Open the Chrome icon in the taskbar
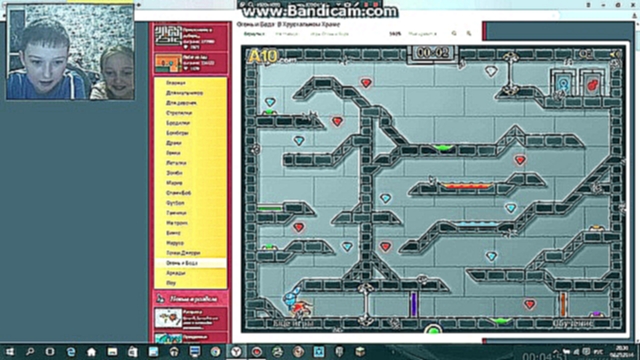Screen dimensions: 640x360 [215, 351]
